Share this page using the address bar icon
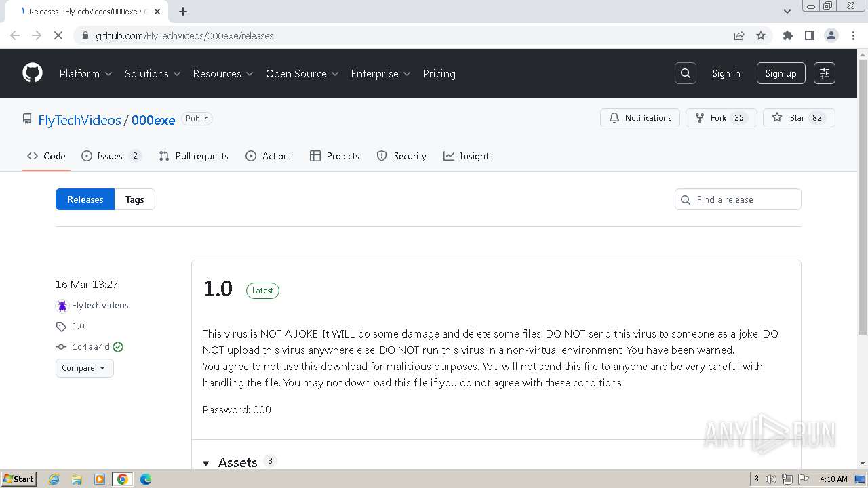The width and height of the screenshot is (868, 488). pos(739,35)
